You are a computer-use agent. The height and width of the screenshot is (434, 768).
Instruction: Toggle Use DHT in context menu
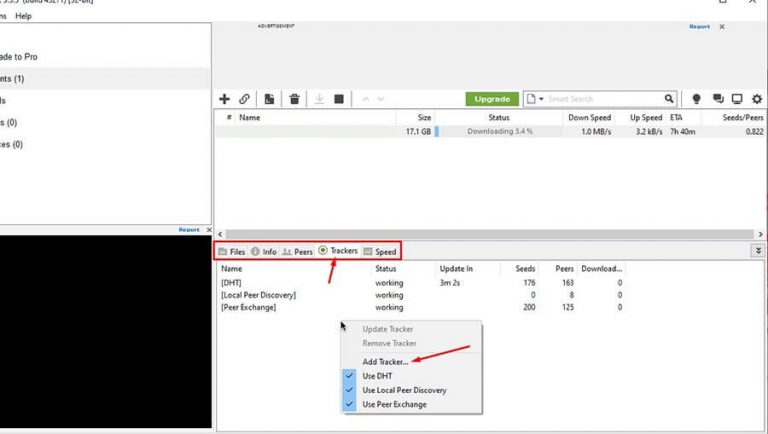click(x=377, y=376)
